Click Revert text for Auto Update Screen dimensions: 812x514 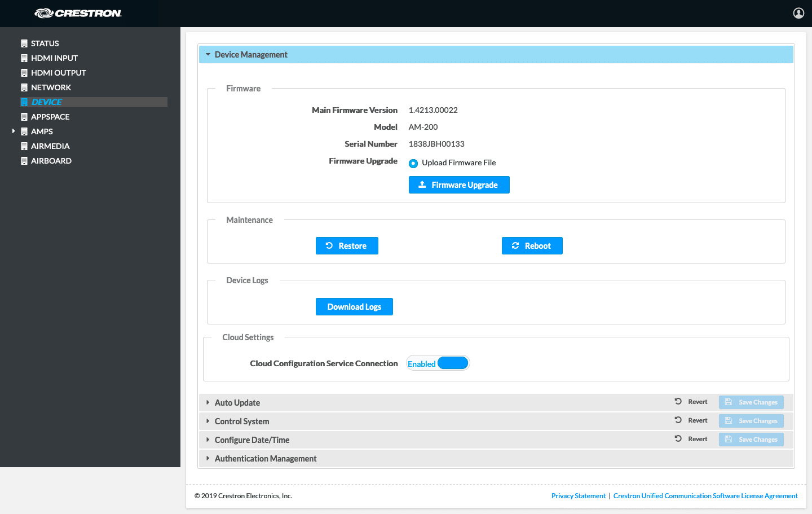(698, 402)
